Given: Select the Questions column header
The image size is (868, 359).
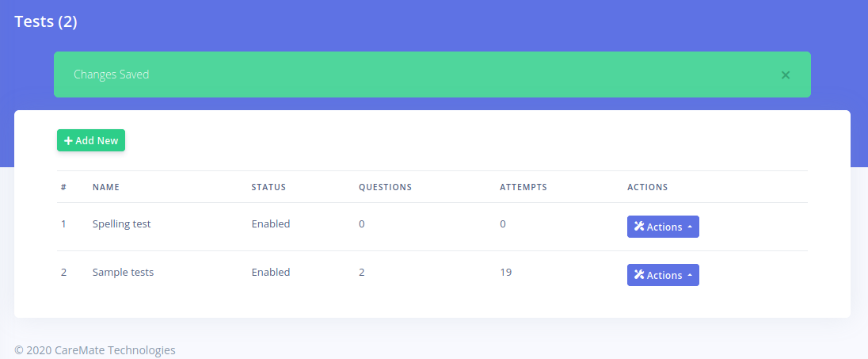Looking at the screenshot, I should click(385, 188).
